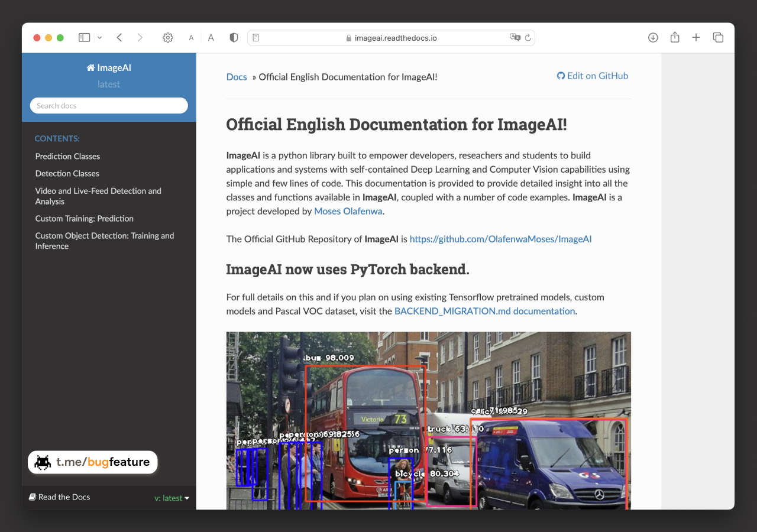Image resolution: width=757 pixels, height=532 pixels.
Task: Expand the v: latest version dropdown
Action: (x=172, y=498)
